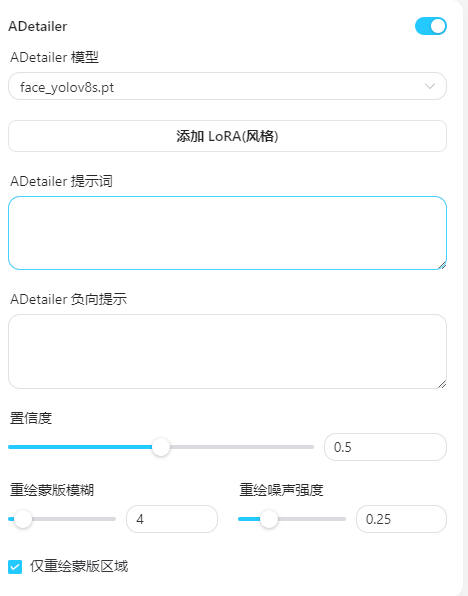
Task: Click the 置信度 slider handle
Action: 161,447
